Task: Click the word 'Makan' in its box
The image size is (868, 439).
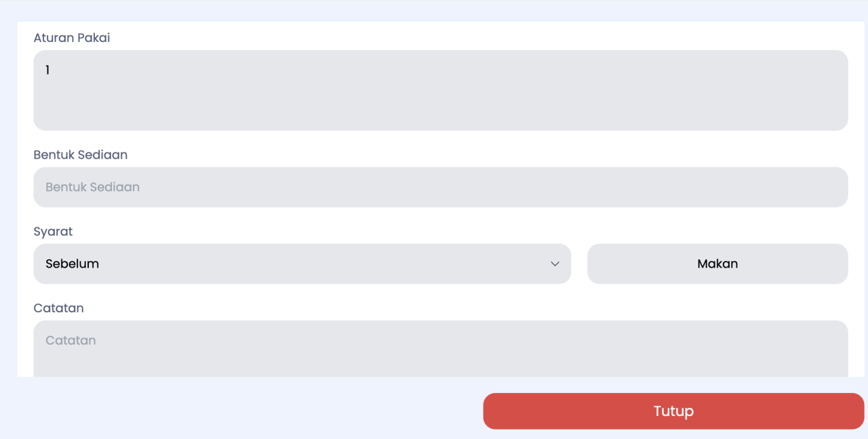Action: click(x=717, y=264)
